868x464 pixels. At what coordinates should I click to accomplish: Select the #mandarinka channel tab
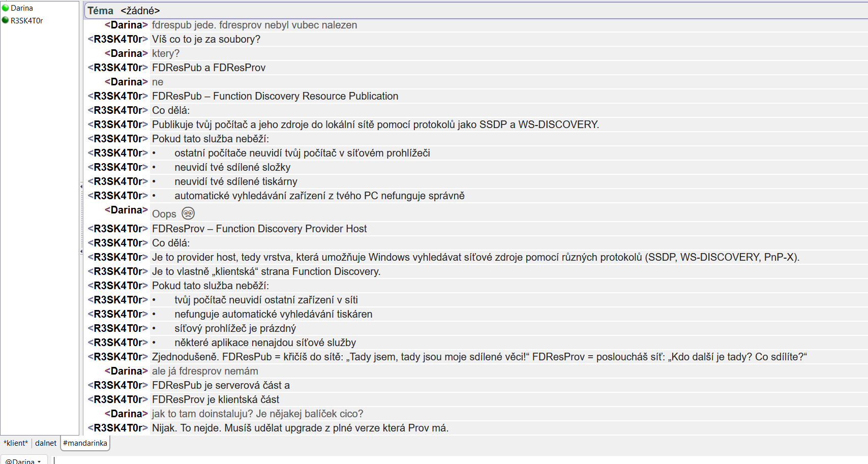click(85, 443)
